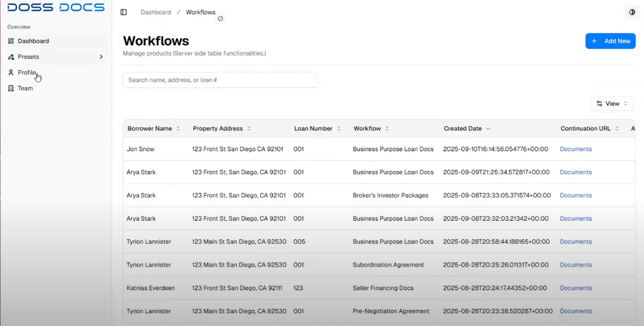Click the DOSS DOCS logo
The image size is (644, 326).
pos(56,7)
